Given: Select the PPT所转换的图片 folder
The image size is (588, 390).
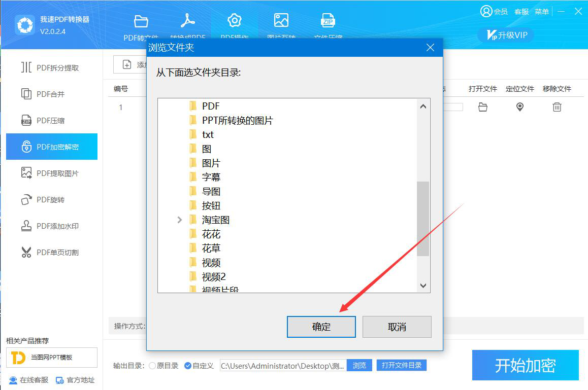Looking at the screenshot, I should pos(237,121).
